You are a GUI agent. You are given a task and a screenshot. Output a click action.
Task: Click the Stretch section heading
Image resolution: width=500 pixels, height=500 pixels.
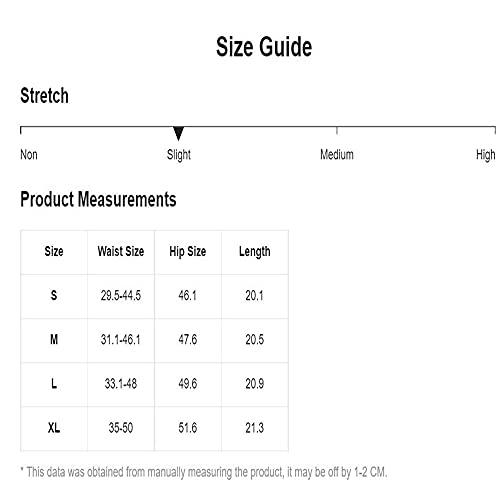44,96
